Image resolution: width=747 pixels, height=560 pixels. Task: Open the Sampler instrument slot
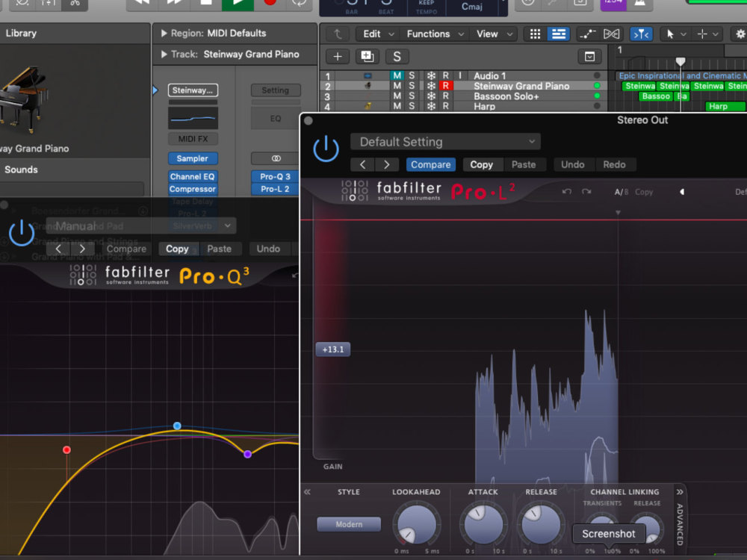point(193,158)
